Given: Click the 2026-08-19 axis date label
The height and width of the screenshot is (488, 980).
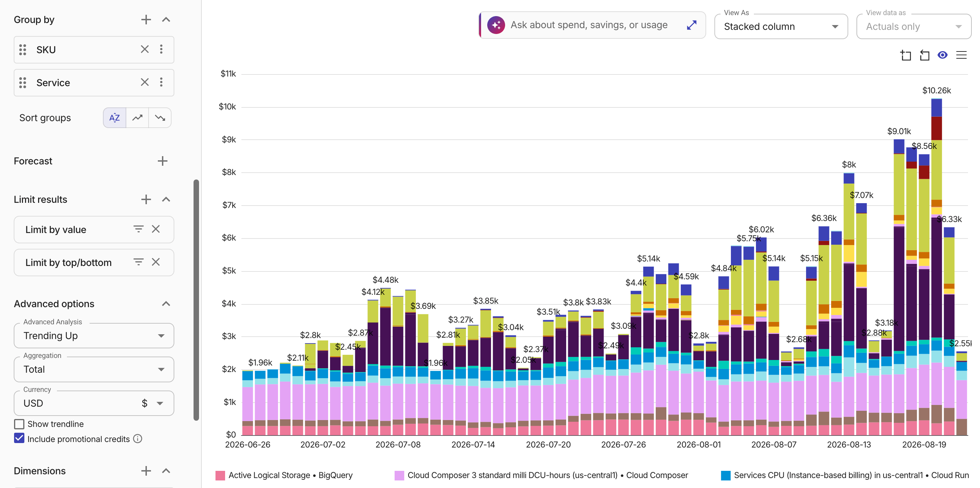Looking at the screenshot, I should pos(924,444).
